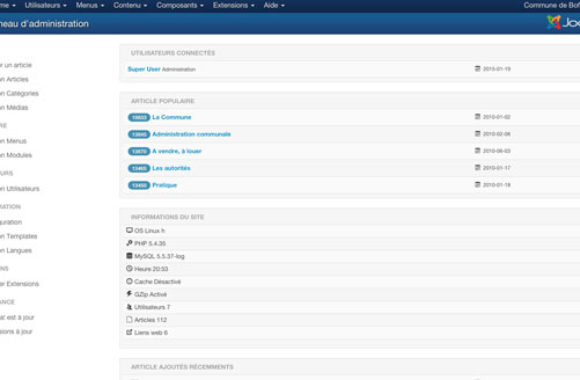Open the Menus dropdown in top bar
The height and width of the screenshot is (380, 580).
point(90,6)
